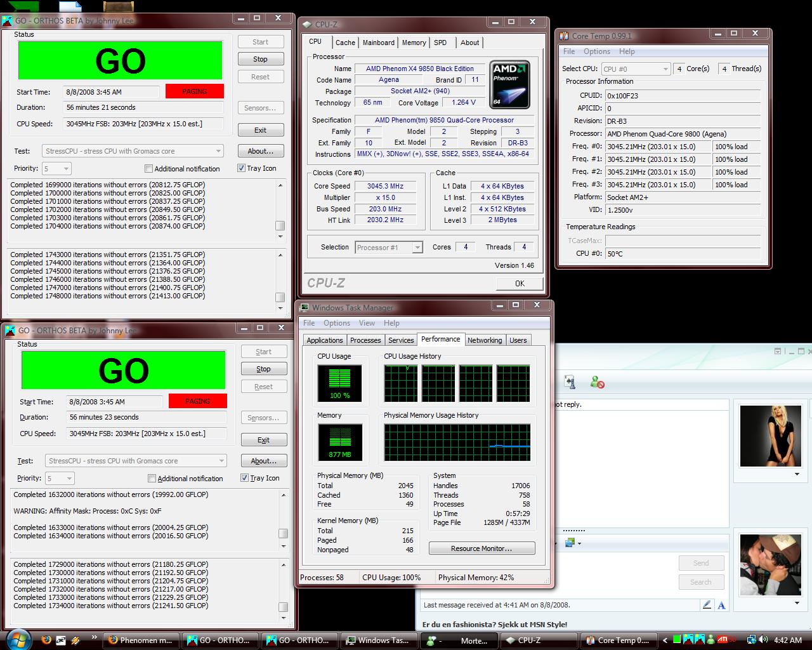Launch Firefox from the Quick Launch bar
Image resolution: width=812 pixels, height=650 pixels.
click(46, 640)
